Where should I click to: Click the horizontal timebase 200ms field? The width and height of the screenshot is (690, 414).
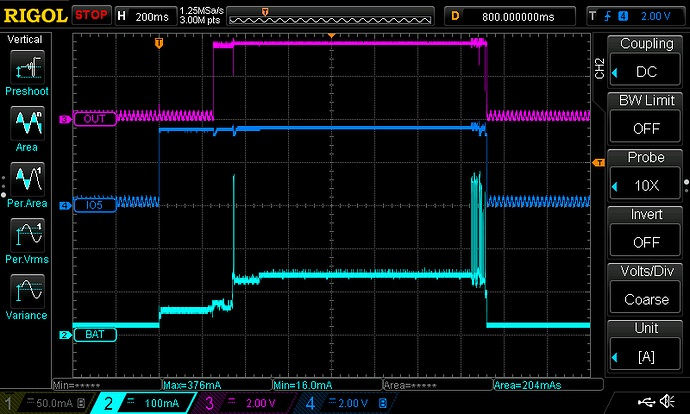coord(146,16)
